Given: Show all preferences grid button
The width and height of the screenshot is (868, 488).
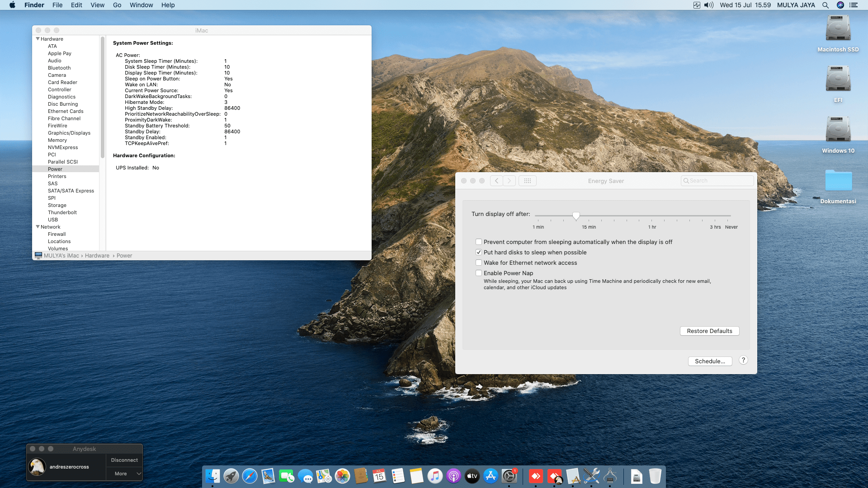Looking at the screenshot, I should pyautogui.click(x=527, y=181).
